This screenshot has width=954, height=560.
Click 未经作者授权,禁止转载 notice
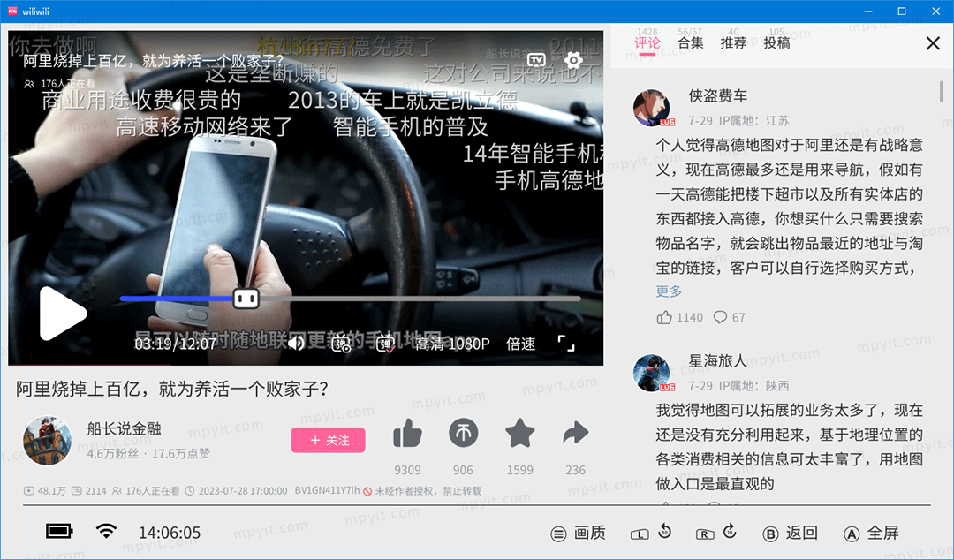click(x=428, y=490)
